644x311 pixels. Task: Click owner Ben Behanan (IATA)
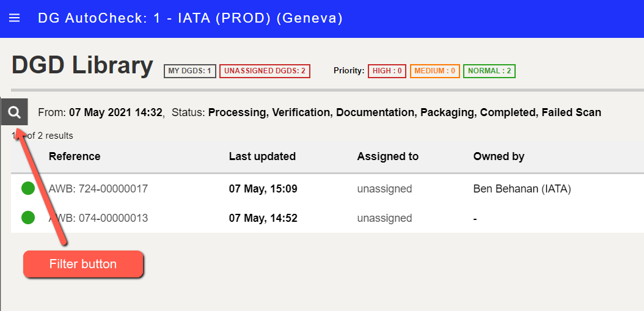pyautogui.click(x=522, y=189)
